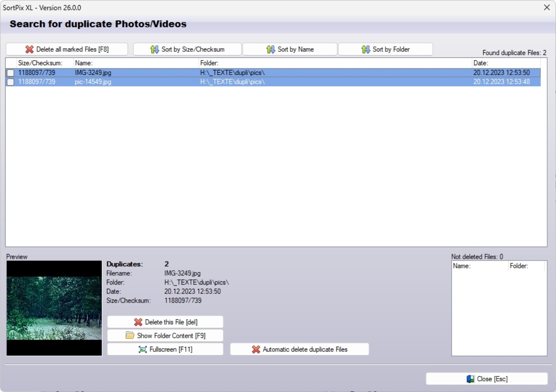Click the Size/Checksum column header

click(x=45, y=62)
